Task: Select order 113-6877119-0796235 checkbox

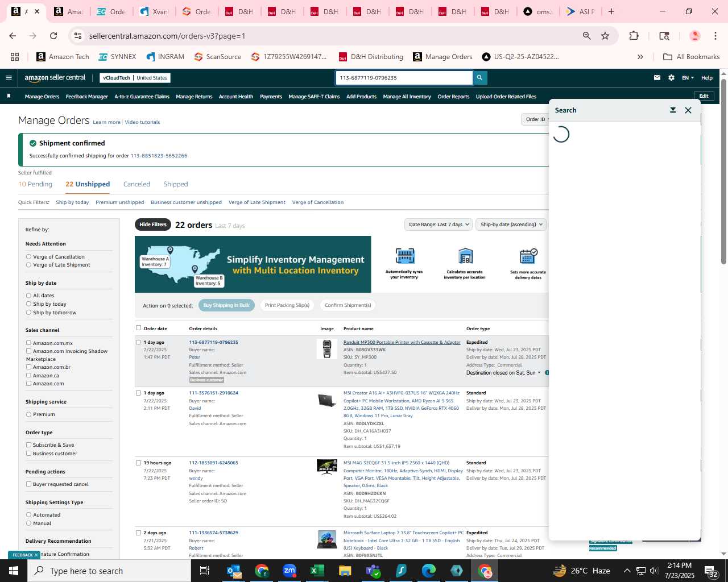Action: click(x=138, y=342)
